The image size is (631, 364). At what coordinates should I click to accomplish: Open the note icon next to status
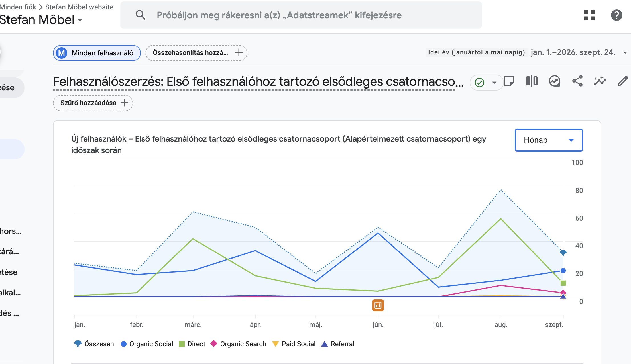[x=509, y=81]
